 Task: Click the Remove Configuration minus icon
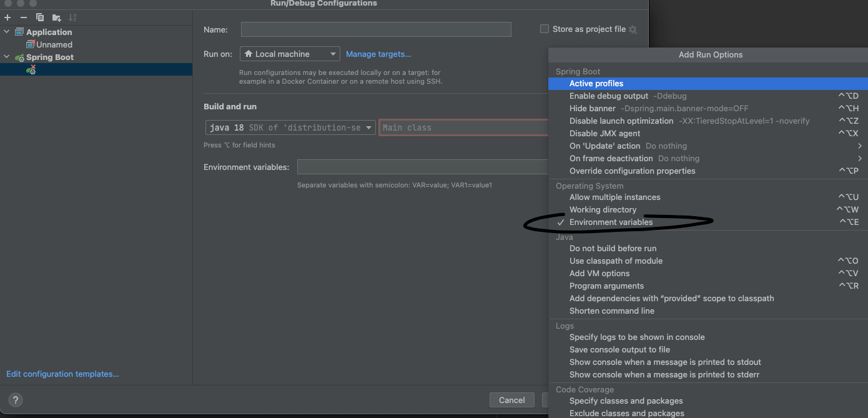point(23,17)
